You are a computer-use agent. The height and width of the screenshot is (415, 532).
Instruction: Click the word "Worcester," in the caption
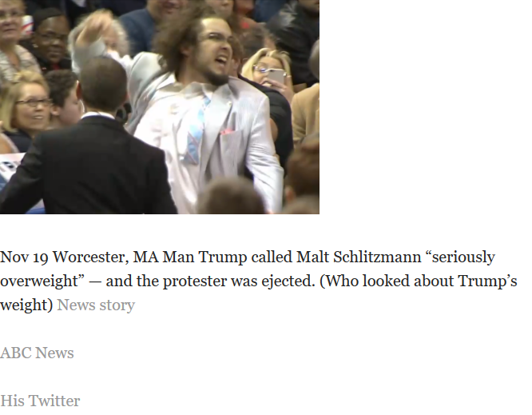click(x=90, y=257)
